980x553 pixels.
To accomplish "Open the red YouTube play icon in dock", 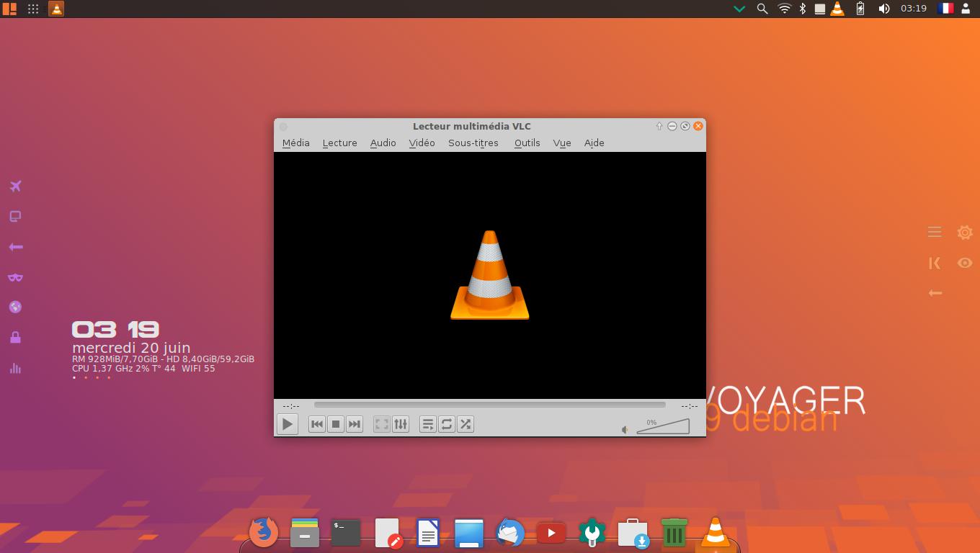I will coord(551,534).
